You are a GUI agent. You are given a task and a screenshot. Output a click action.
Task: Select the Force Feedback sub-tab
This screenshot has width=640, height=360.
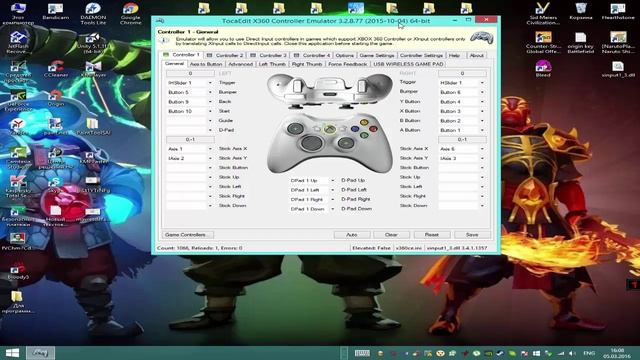click(x=348, y=64)
